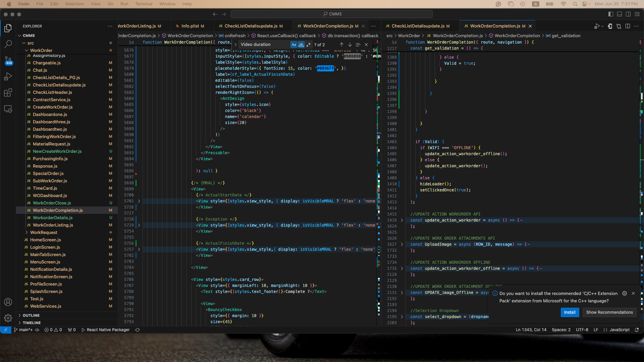Click Find in Selection icon
Viewport: 644px width, 362px height.
358,45
